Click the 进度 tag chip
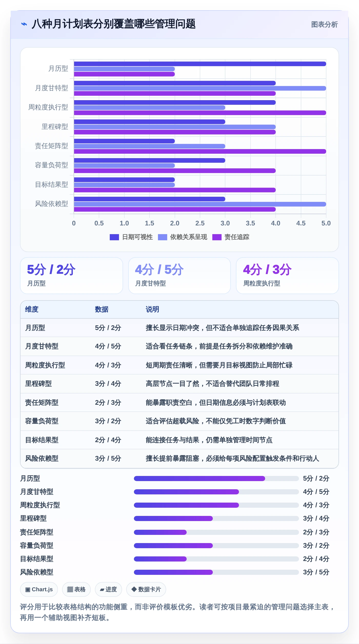This screenshot has height=644, width=359. tap(108, 589)
